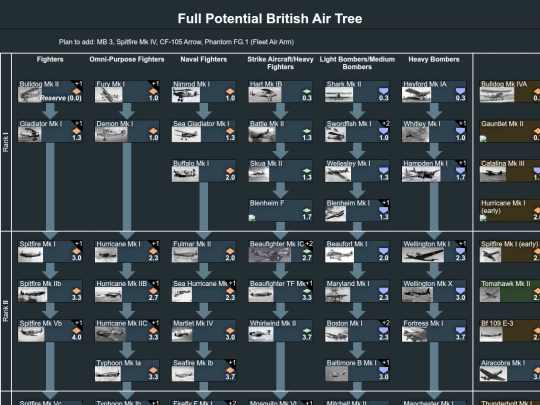The height and width of the screenshot is (405, 540).
Task: Click the Battle Mk II green attacker icon
Action: [x=307, y=131]
